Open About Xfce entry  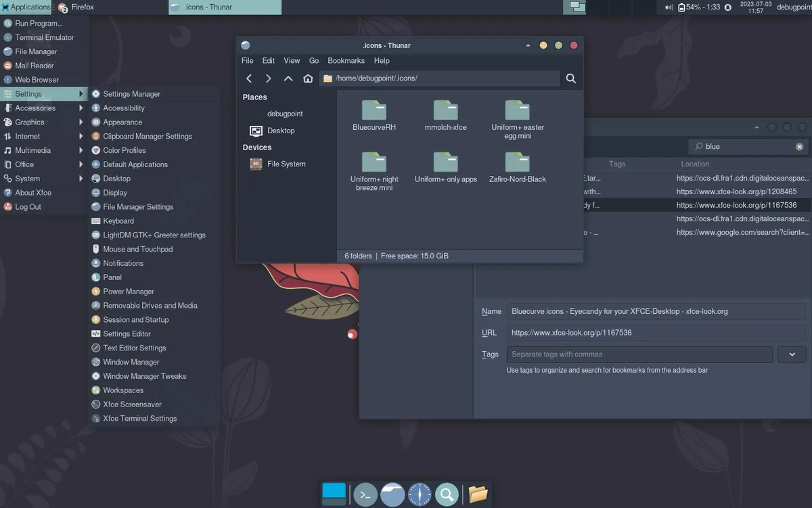[45, 193]
